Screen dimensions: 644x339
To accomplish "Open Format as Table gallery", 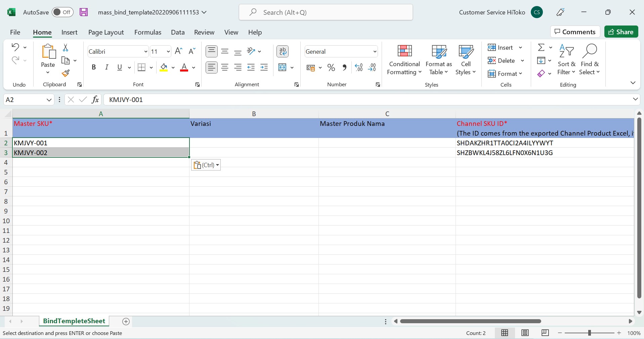I will pyautogui.click(x=439, y=60).
